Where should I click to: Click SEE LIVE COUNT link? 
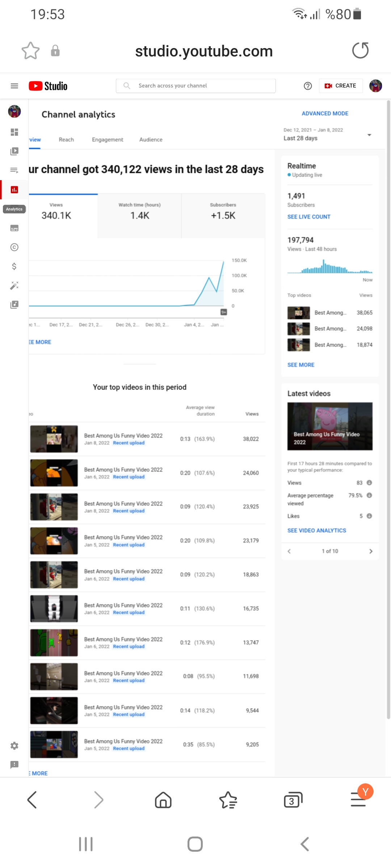(x=309, y=217)
